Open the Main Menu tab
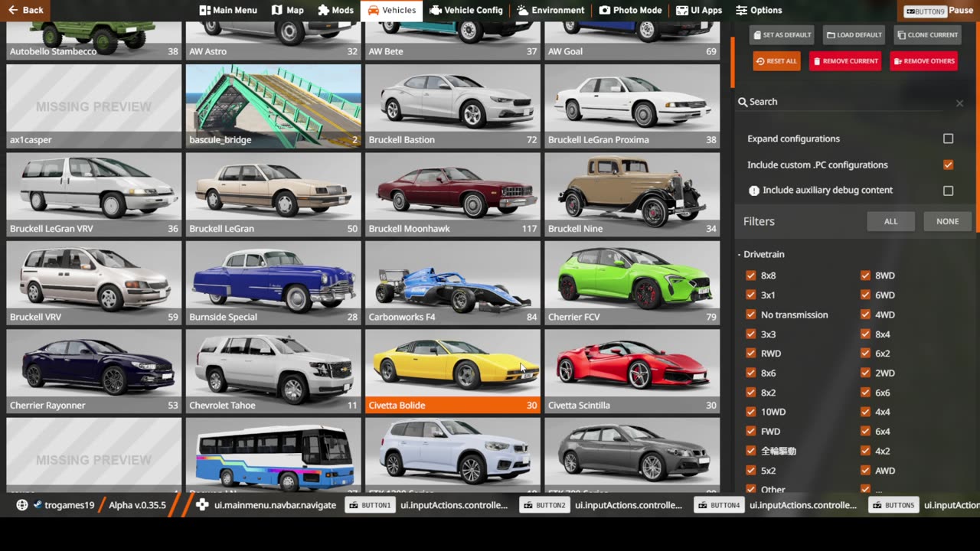Image resolution: width=980 pixels, height=551 pixels. tap(228, 10)
